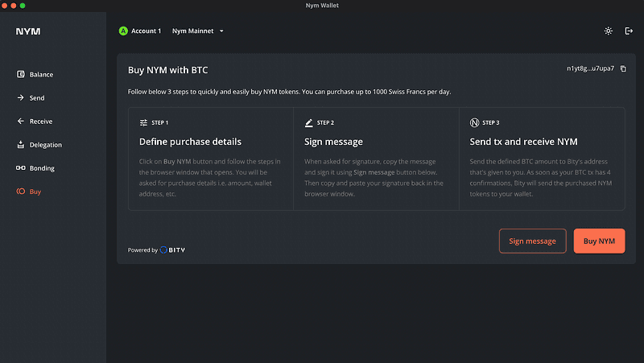Click the 'Define purchase details' heading
The width and height of the screenshot is (644, 363).
[190, 142]
